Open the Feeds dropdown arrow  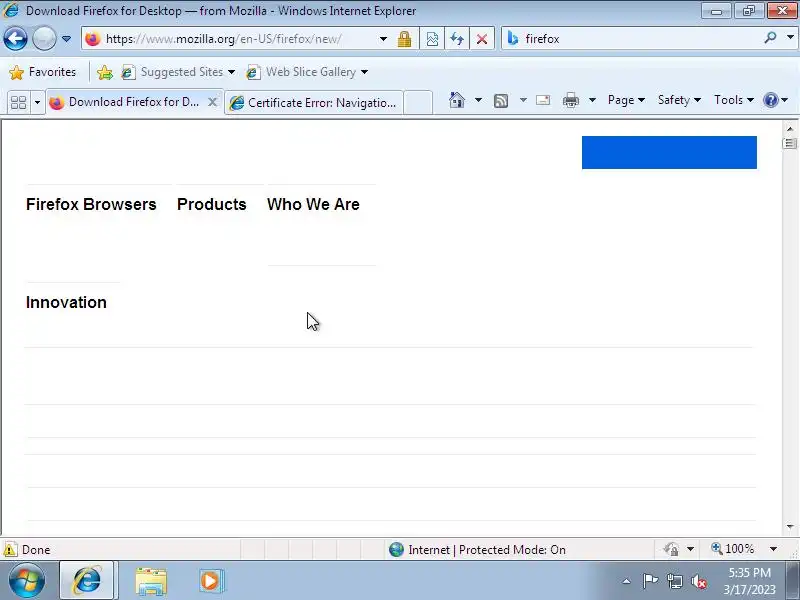click(x=523, y=100)
